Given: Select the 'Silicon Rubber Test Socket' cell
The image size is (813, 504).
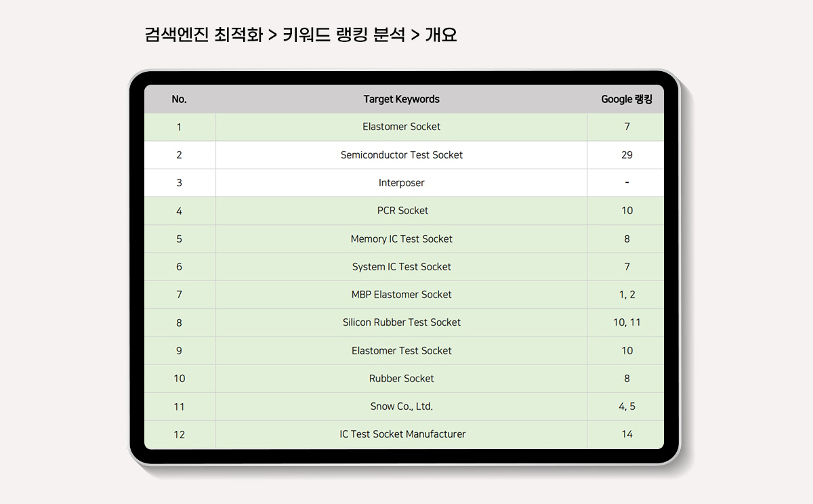Looking at the screenshot, I should tap(401, 322).
